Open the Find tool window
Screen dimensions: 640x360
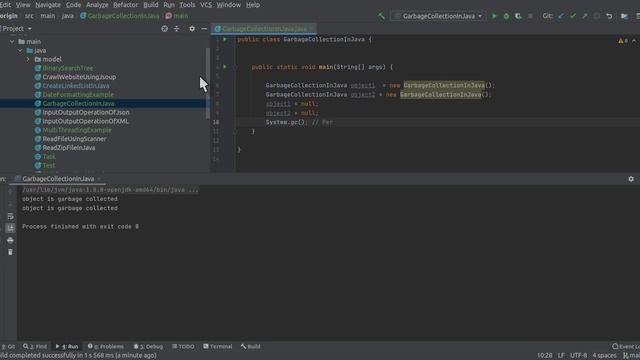[35, 347]
